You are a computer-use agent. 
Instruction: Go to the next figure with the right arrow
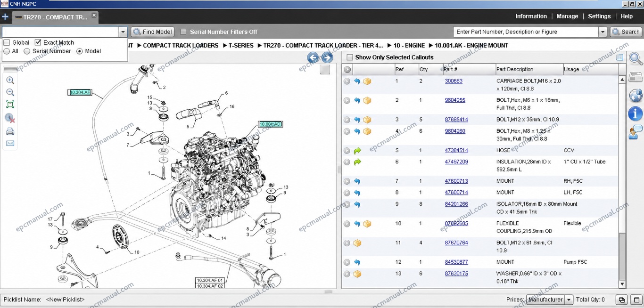(327, 58)
